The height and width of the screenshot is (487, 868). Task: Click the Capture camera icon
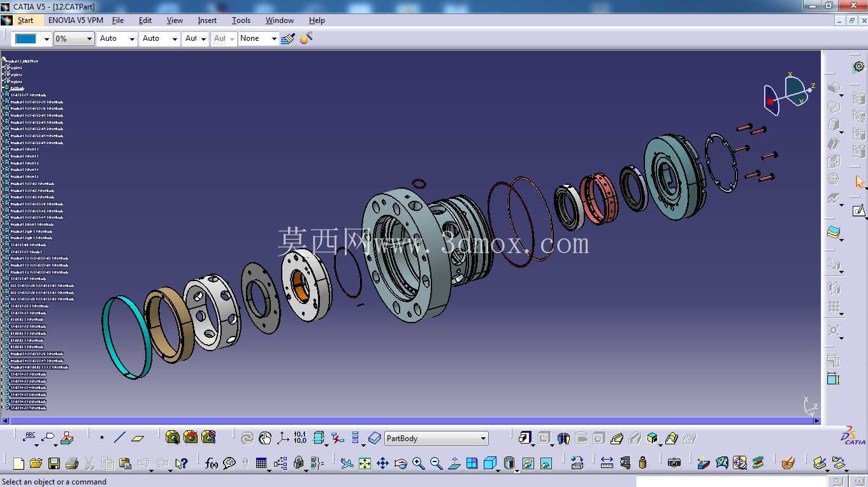click(674, 463)
